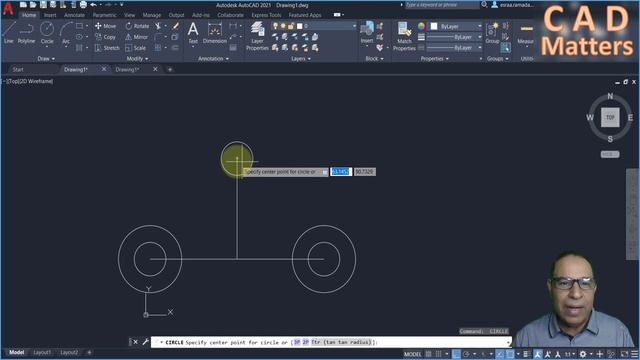Click the Rotate command

(137, 26)
